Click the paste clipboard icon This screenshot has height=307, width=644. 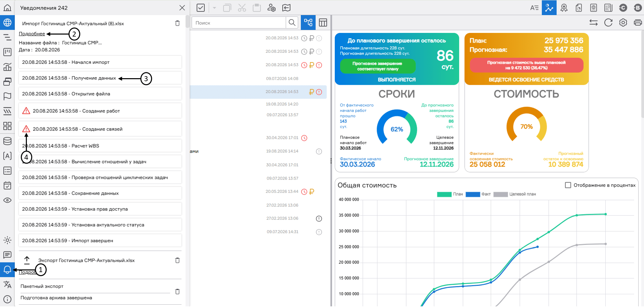[257, 8]
